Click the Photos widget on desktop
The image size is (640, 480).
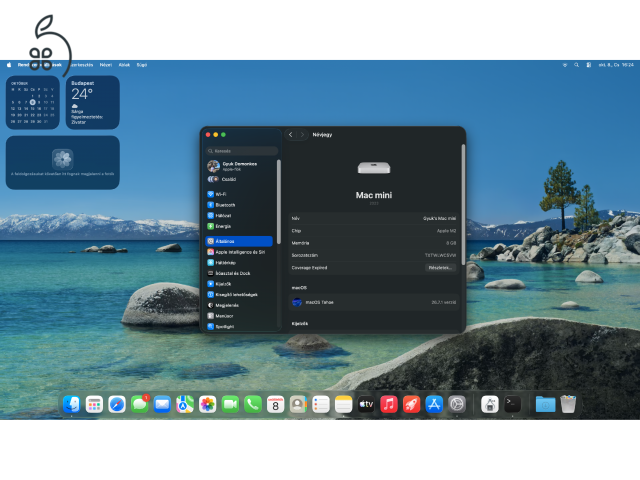click(62, 162)
